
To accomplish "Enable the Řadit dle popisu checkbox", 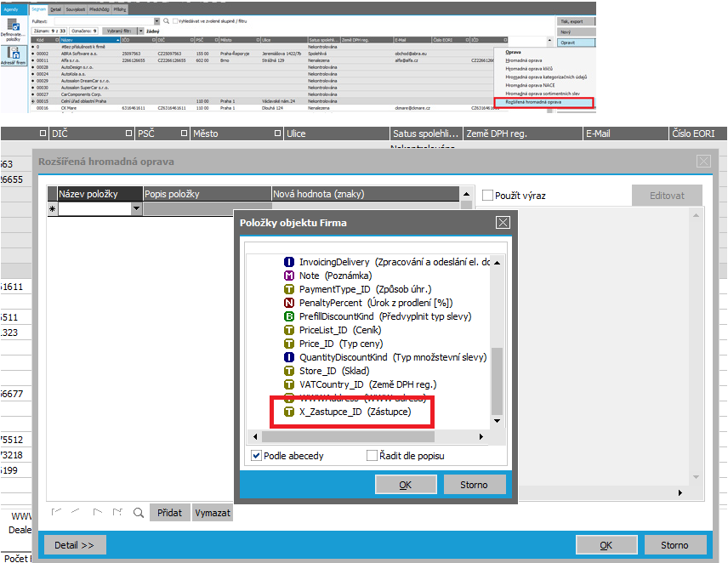I will point(372,456).
